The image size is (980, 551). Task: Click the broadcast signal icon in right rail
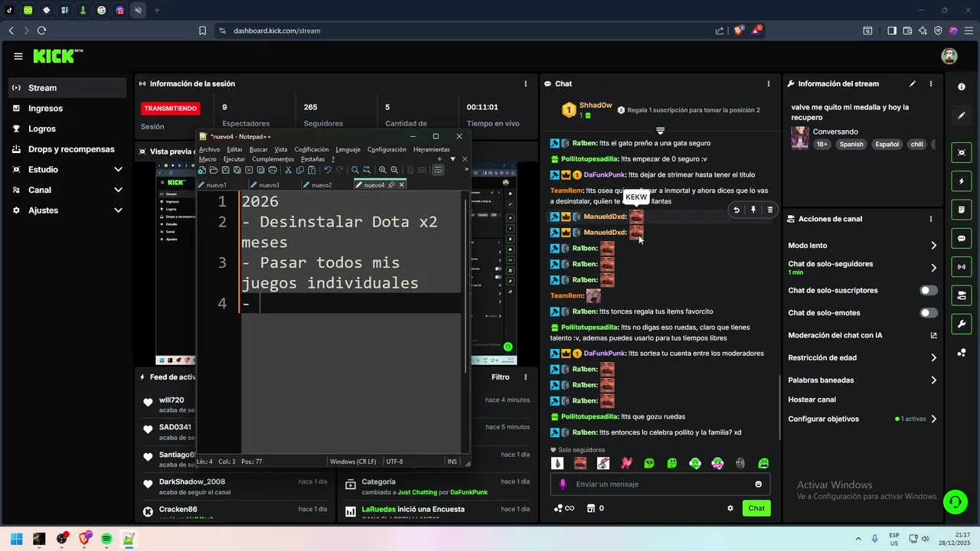coord(962,267)
